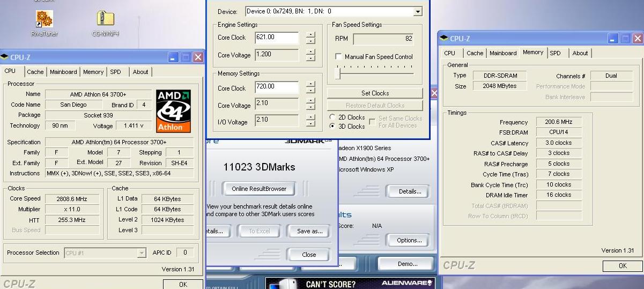Enable Manual Fan Speed Control checkbox
The height and width of the screenshot is (289, 644).
coord(338,56)
